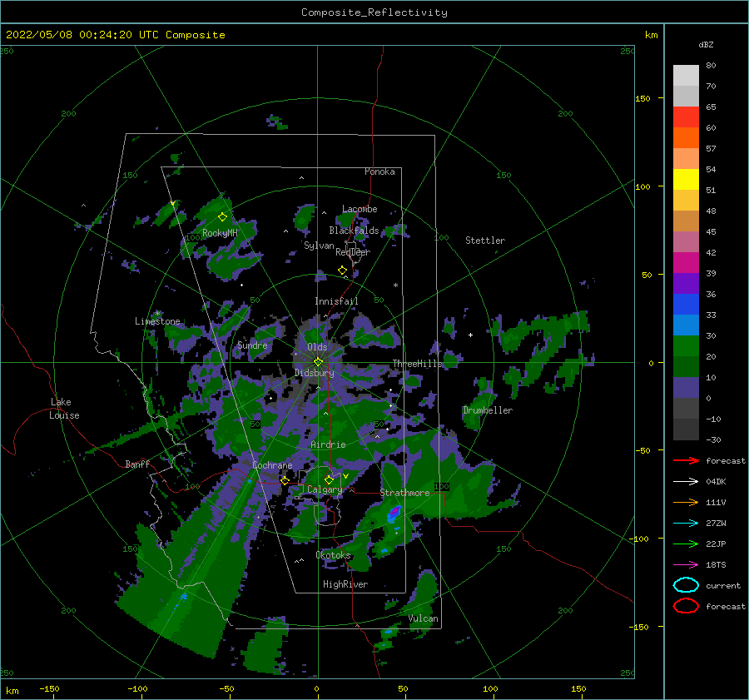This screenshot has height=700, width=749.
Task: Click the yellow diamond marker above Calgary label
Action: point(329,479)
